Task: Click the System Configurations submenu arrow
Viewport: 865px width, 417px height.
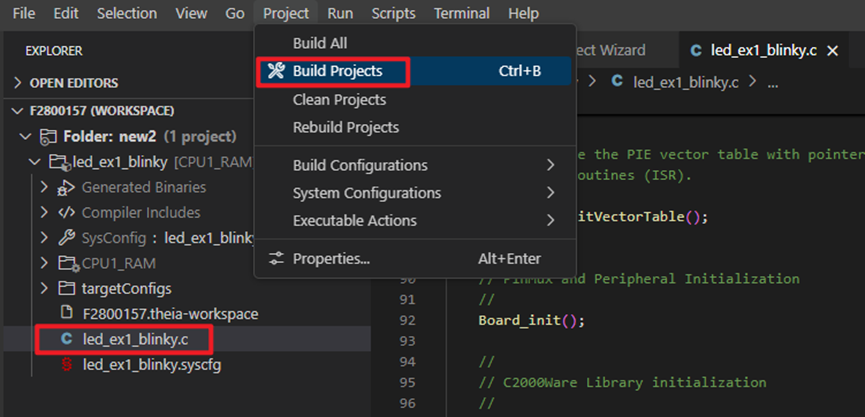Action: tap(550, 193)
